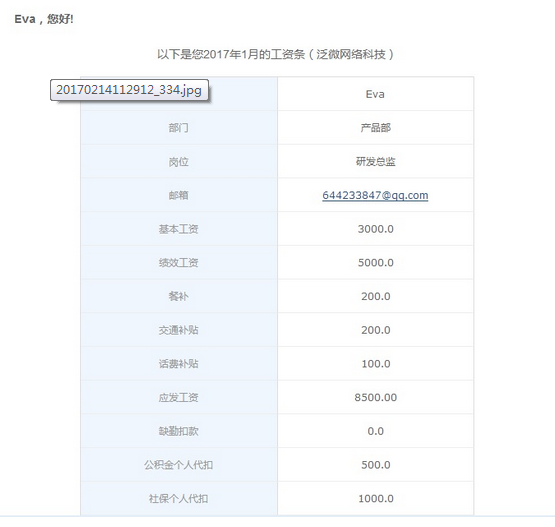Click the 基本工资 label cell

click(178, 229)
